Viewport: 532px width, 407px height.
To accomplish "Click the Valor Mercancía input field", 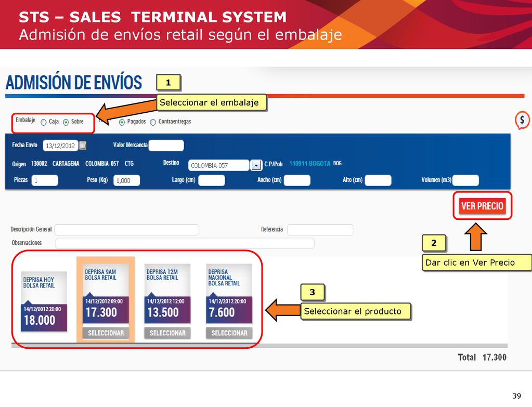I will click(x=166, y=145).
